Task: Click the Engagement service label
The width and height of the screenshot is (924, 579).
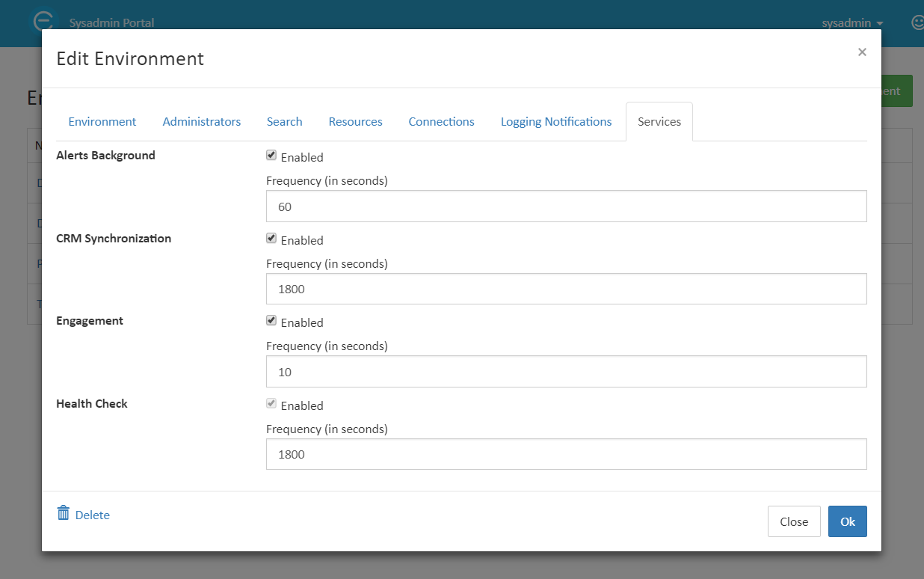Action: pyautogui.click(x=90, y=321)
